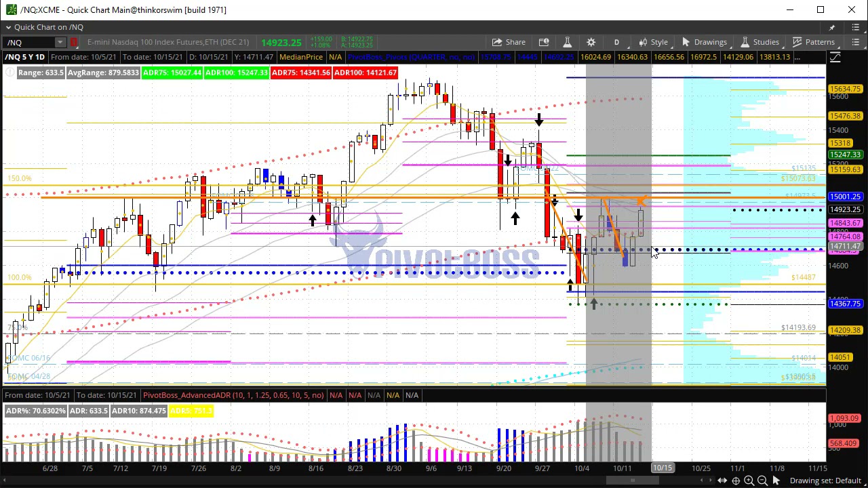Select the pointer cursor tool icon
This screenshot has height=488, width=868.
click(776, 481)
